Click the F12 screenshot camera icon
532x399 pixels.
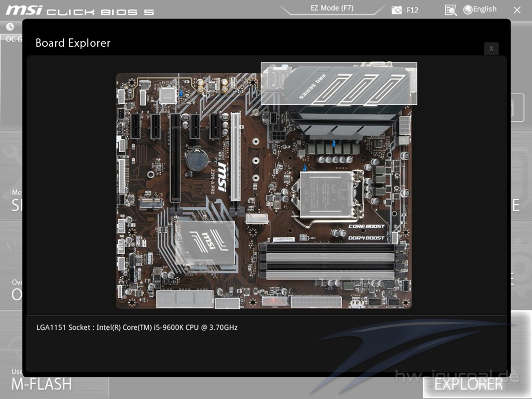pyautogui.click(x=396, y=10)
